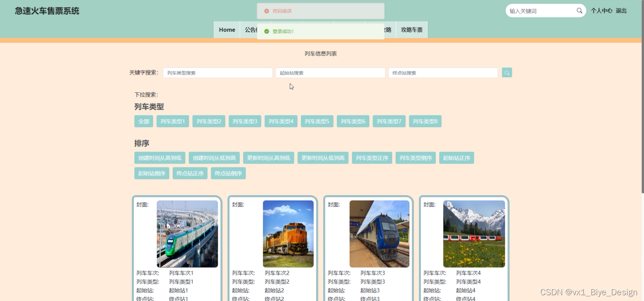Screen dimensions: 644x301
Task: Open 个人中心 link
Action: [602, 11]
